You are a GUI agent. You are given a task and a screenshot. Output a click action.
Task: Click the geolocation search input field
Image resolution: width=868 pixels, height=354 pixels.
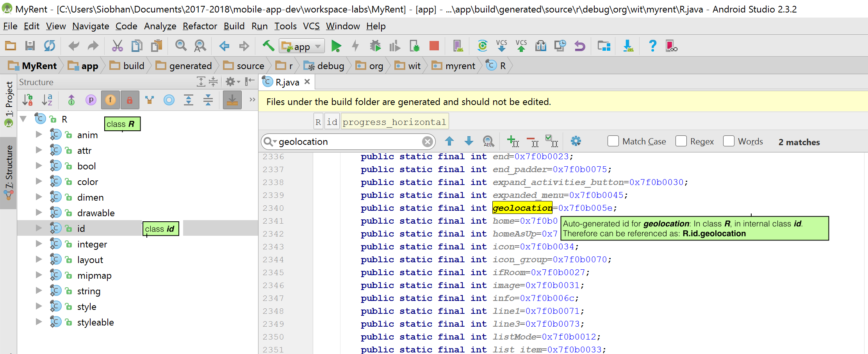[x=348, y=142]
